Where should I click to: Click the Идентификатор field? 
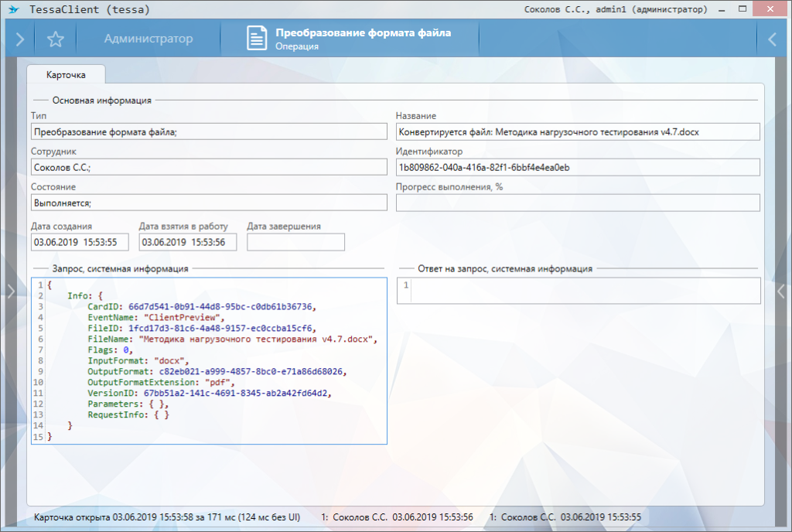click(x=578, y=167)
